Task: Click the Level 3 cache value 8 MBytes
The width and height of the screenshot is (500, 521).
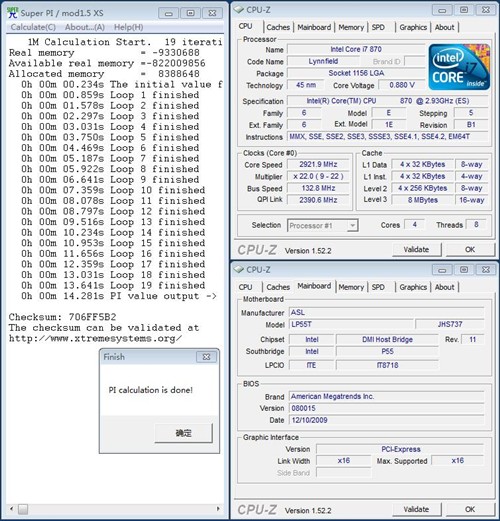Action: (x=423, y=200)
